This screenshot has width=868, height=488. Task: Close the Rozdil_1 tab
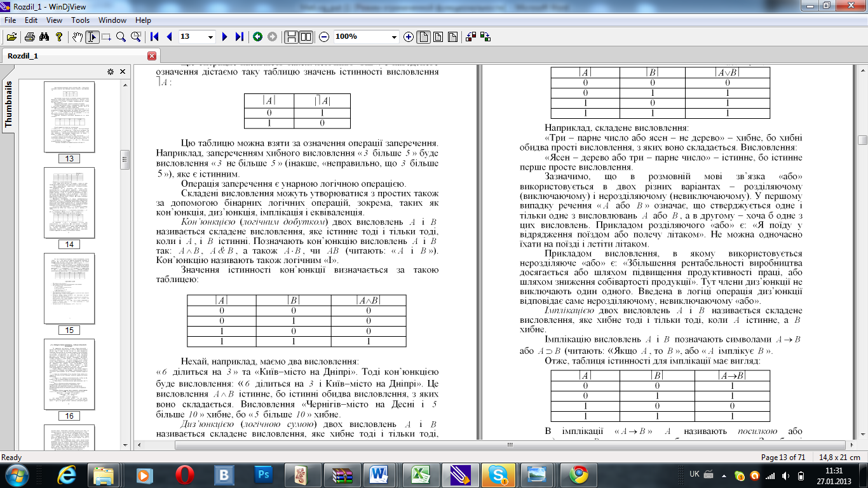[x=151, y=56]
